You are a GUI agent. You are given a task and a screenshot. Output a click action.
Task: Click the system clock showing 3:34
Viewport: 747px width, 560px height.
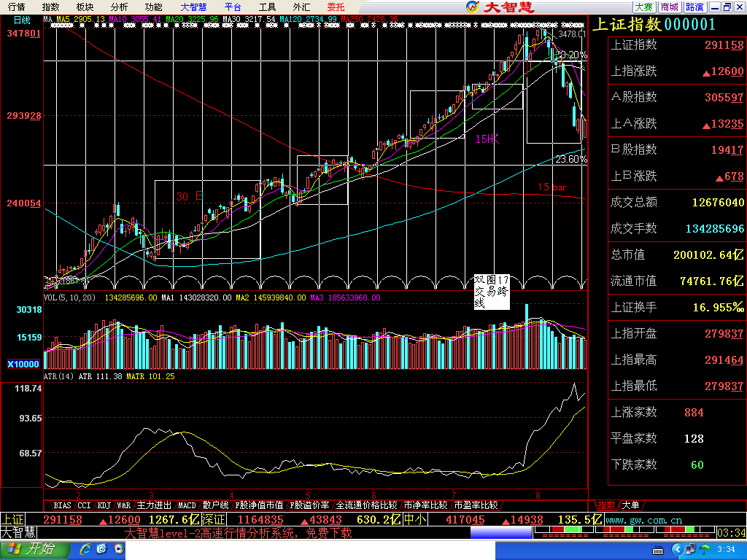click(x=726, y=550)
